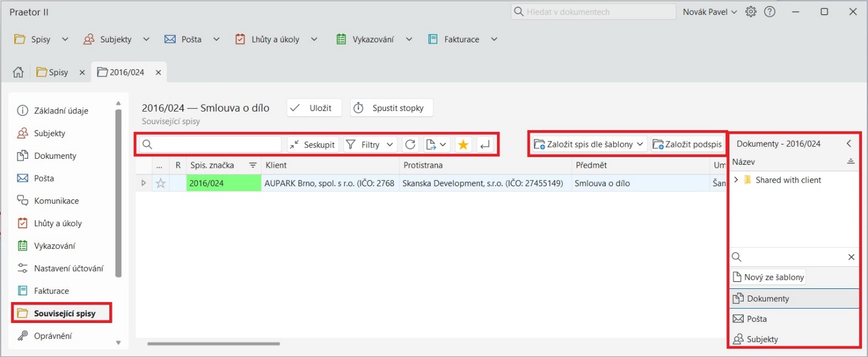Screen dimensions: 868x357
Task: Click the return arrow icon in toolbar
Action: point(485,144)
